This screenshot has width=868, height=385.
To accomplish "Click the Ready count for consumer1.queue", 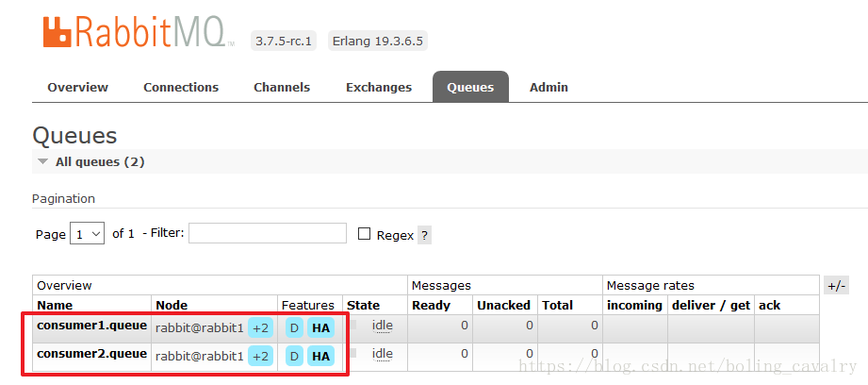I will [x=465, y=326].
